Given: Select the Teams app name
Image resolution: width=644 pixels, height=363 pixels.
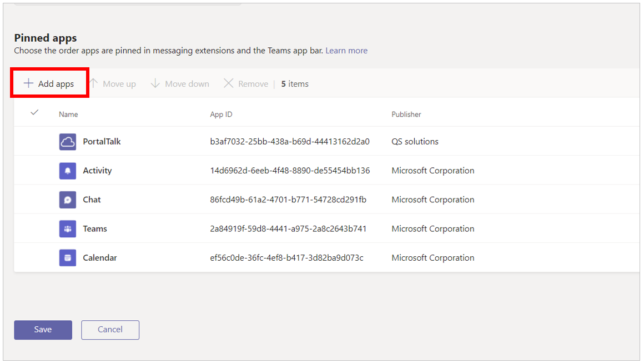Looking at the screenshot, I should (x=95, y=228).
